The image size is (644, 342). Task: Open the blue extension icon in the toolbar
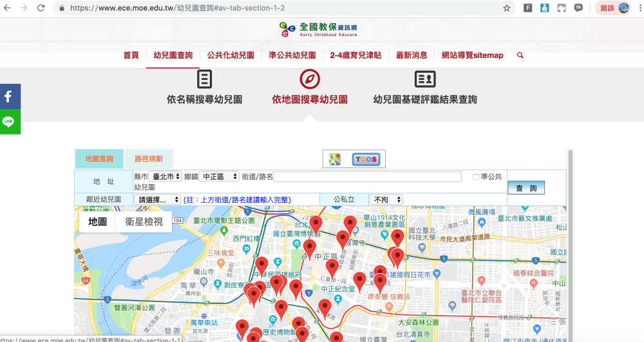point(545,8)
